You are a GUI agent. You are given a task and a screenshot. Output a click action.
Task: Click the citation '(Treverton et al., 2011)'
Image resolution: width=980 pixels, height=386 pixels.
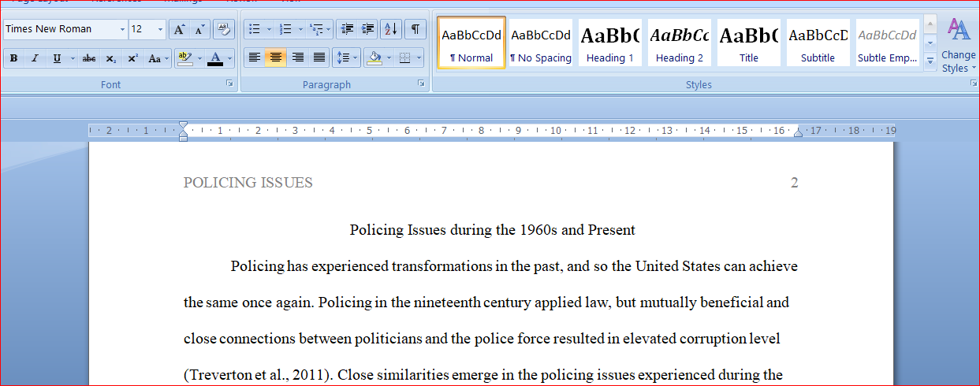(259, 375)
